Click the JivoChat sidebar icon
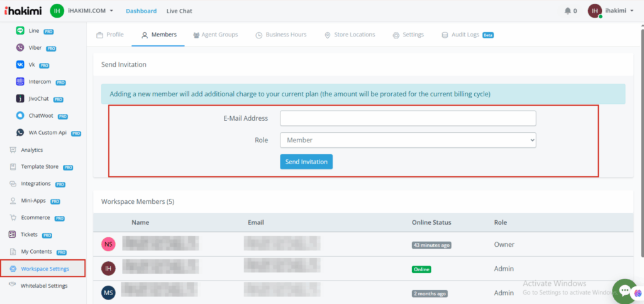 pos(21,98)
